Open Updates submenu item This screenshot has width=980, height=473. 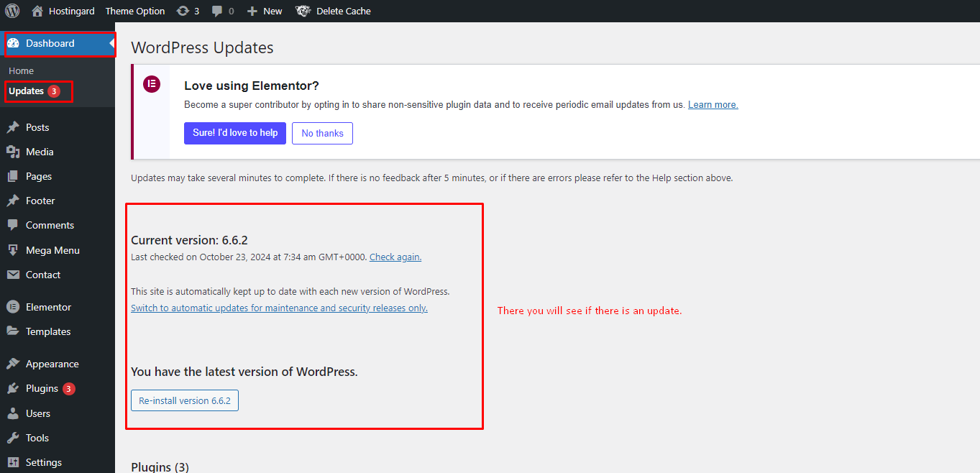point(27,91)
